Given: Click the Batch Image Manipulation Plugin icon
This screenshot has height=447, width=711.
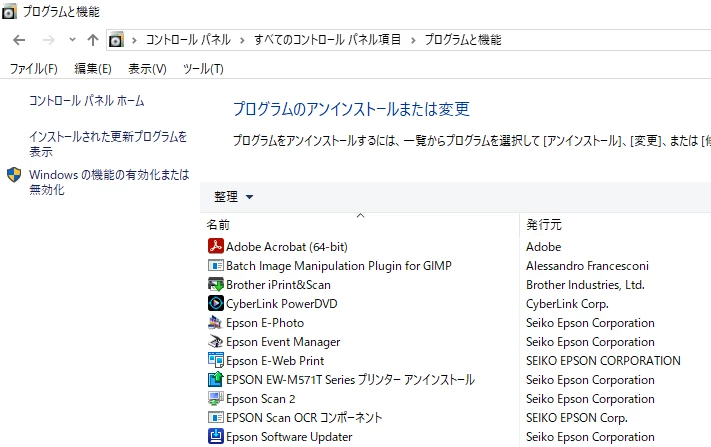Looking at the screenshot, I should coord(215,265).
